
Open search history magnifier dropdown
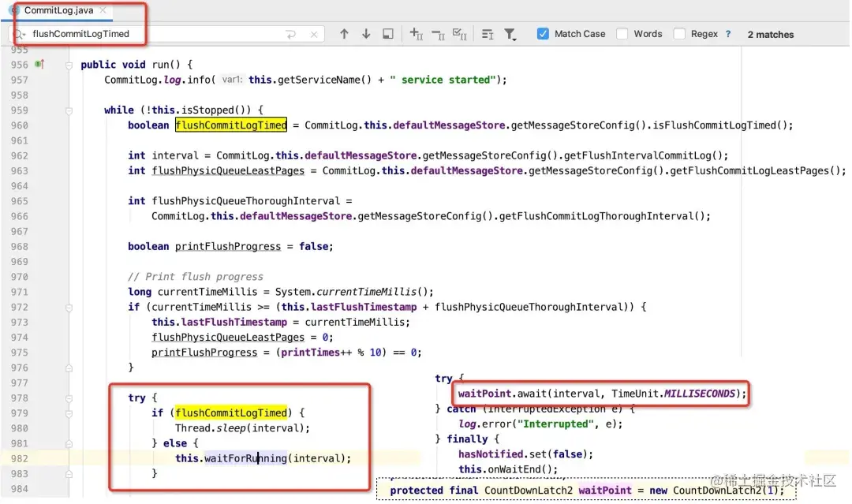[20, 34]
